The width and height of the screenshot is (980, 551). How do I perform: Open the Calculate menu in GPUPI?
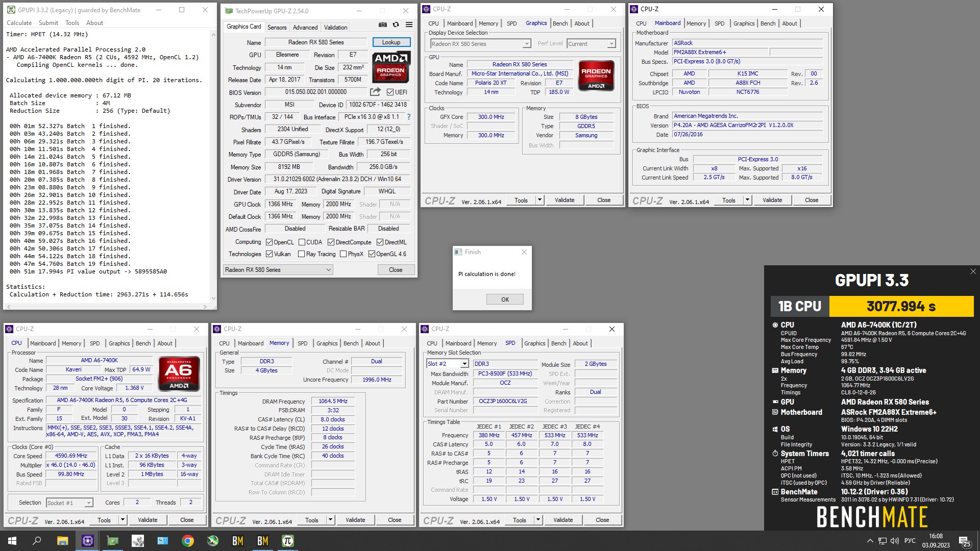pos(19,23)
